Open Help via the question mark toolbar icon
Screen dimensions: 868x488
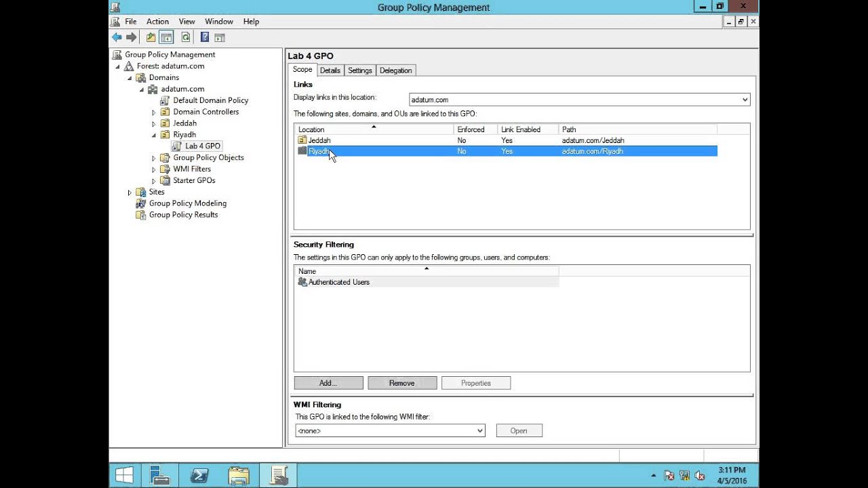(x=205, y=37)
